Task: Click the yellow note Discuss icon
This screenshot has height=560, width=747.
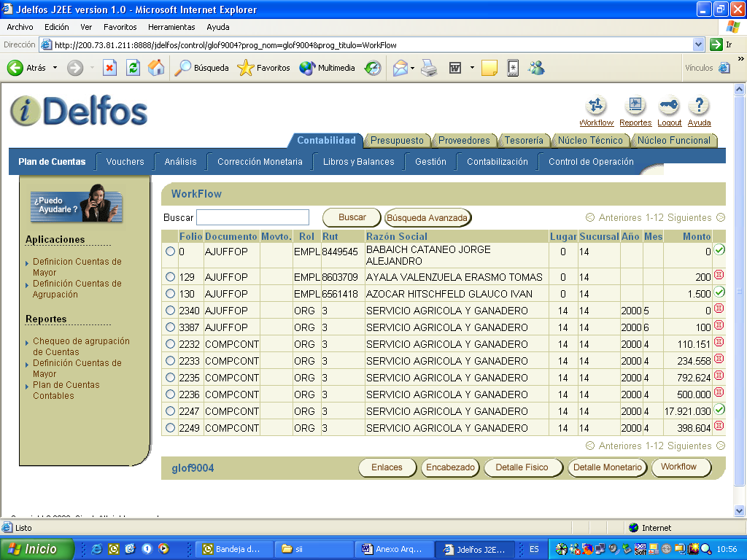Action: click(489, 68)
